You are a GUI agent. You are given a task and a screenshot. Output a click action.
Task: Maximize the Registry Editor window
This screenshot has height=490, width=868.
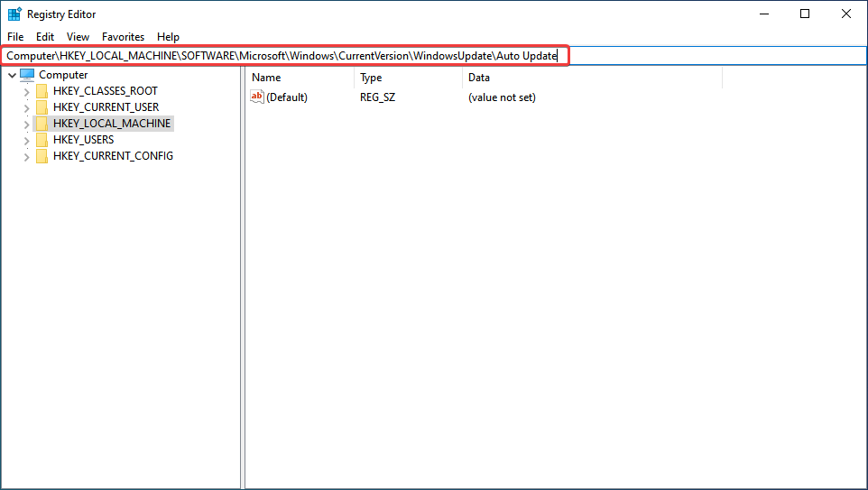coord(805,14)
